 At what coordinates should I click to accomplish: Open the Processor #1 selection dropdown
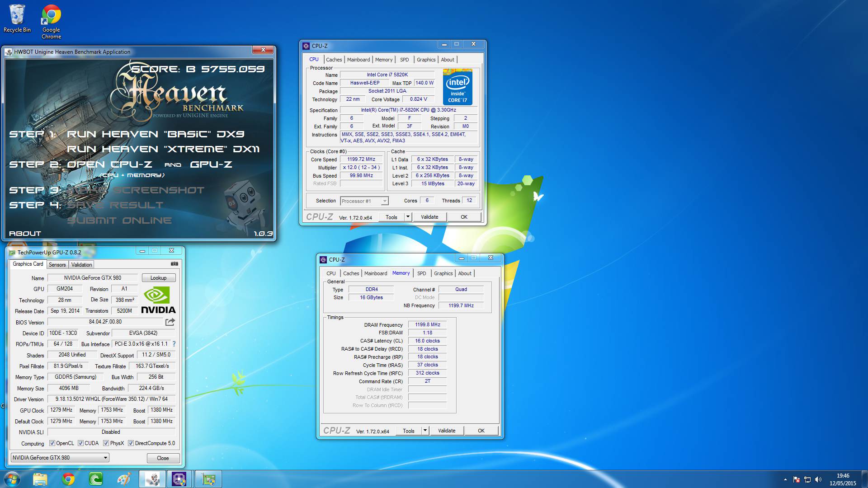(364, 201)
